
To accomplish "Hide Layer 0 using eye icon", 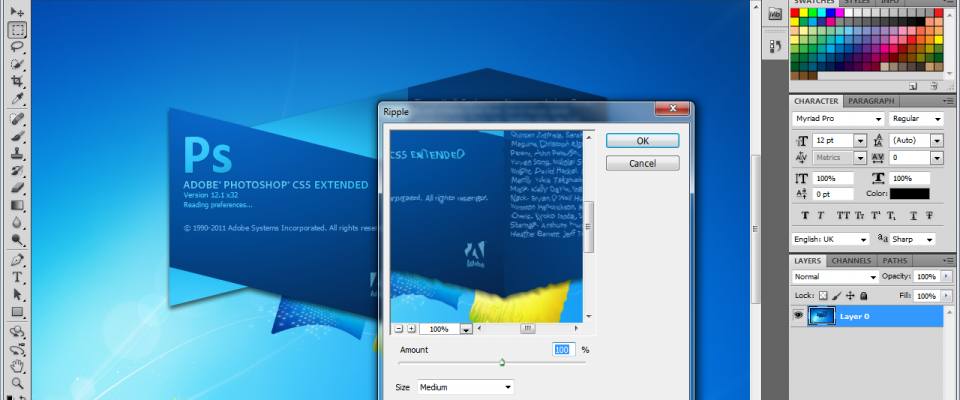I will [x=798, y=315].
